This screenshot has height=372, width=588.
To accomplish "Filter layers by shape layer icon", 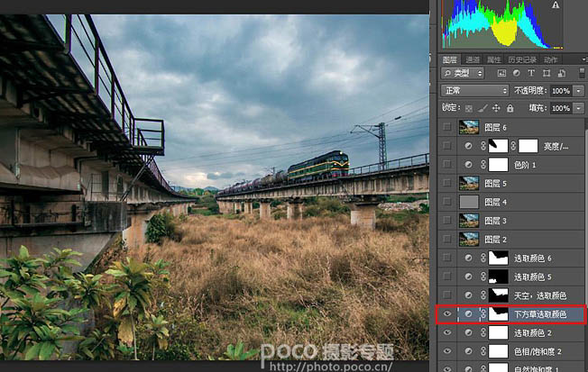I will tap(547, 73).
